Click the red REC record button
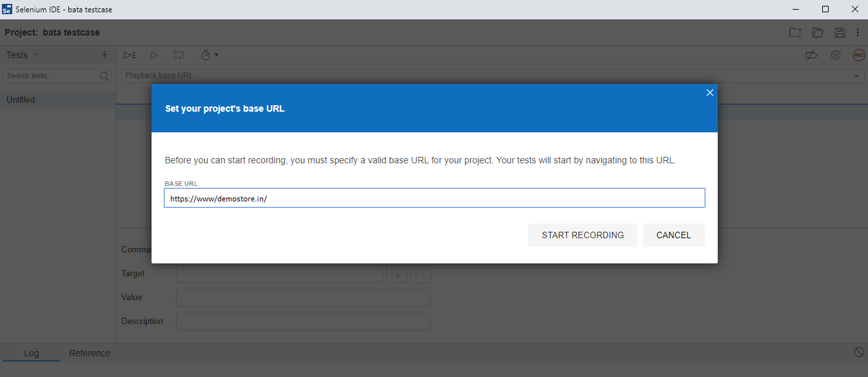868x377 pixels. (x=858, y=56)
